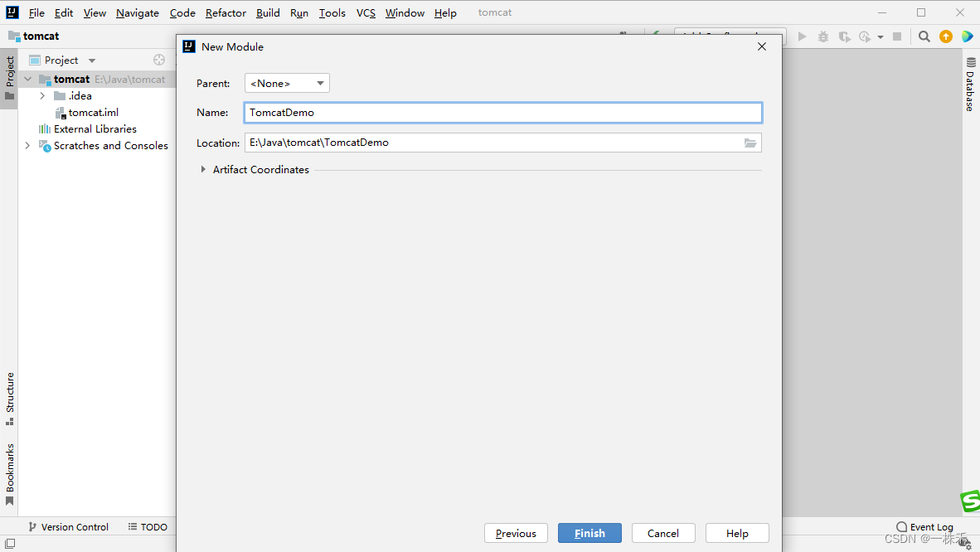Open the Edit menu

[x=64, y=12]
